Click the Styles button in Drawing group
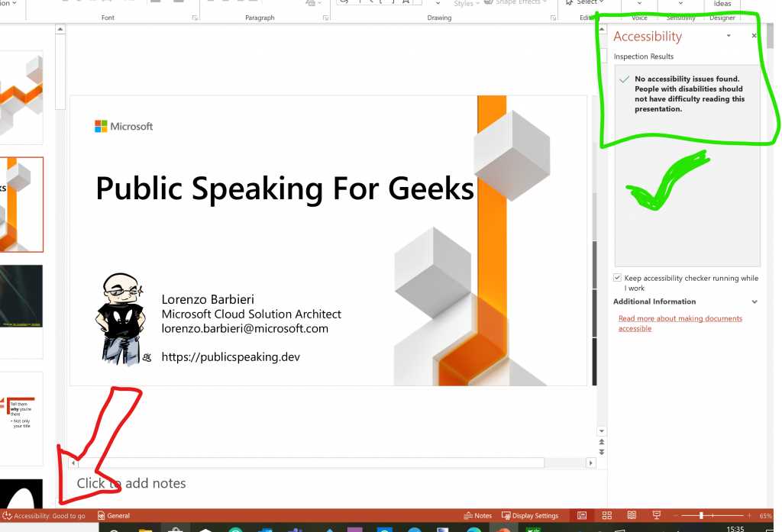782x532 pixels. click(464, 3)
